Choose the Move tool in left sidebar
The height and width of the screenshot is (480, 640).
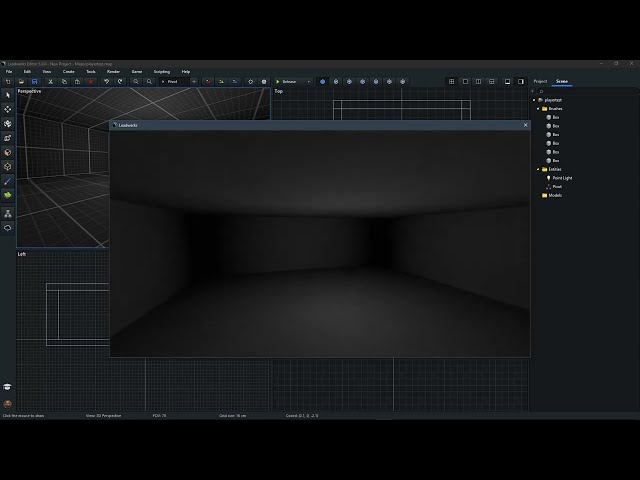point(8,109)
